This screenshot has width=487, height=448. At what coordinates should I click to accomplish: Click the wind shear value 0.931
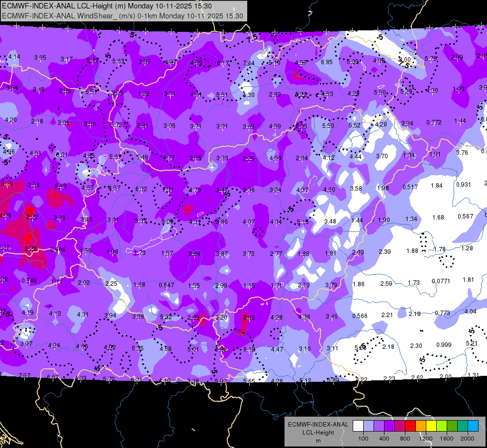[464, 184]
